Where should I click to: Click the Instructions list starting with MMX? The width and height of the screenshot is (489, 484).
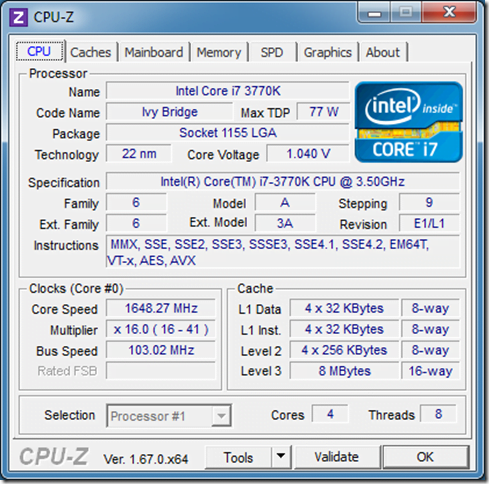[283, 252]
